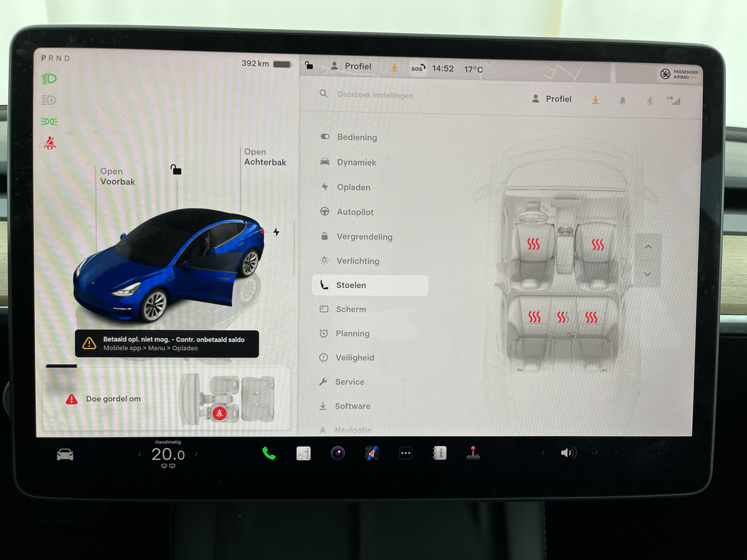Open the Toybox joystick icon
747x560 pixels.
point(474,453)
